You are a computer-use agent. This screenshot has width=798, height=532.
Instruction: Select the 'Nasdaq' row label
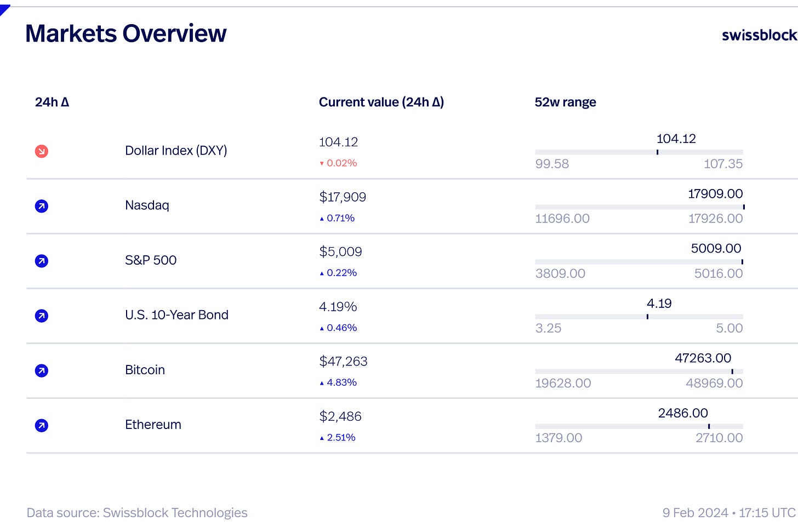tap(147, 205)
